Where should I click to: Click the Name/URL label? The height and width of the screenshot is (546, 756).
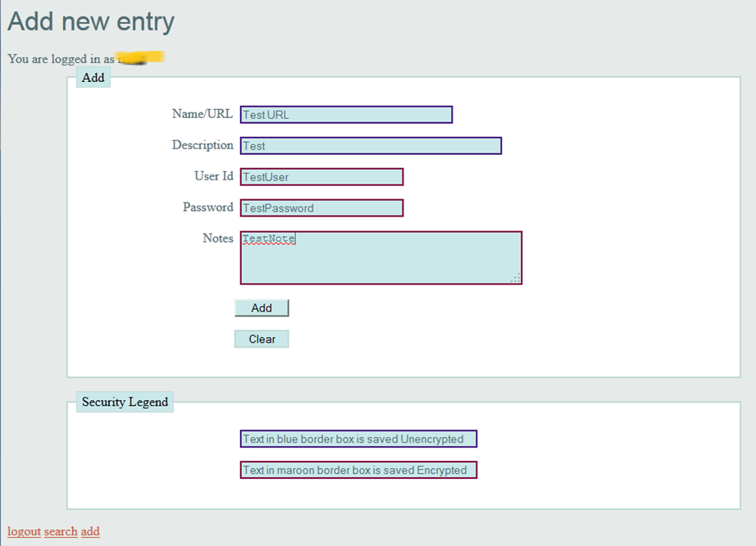[x=202, y=114]
